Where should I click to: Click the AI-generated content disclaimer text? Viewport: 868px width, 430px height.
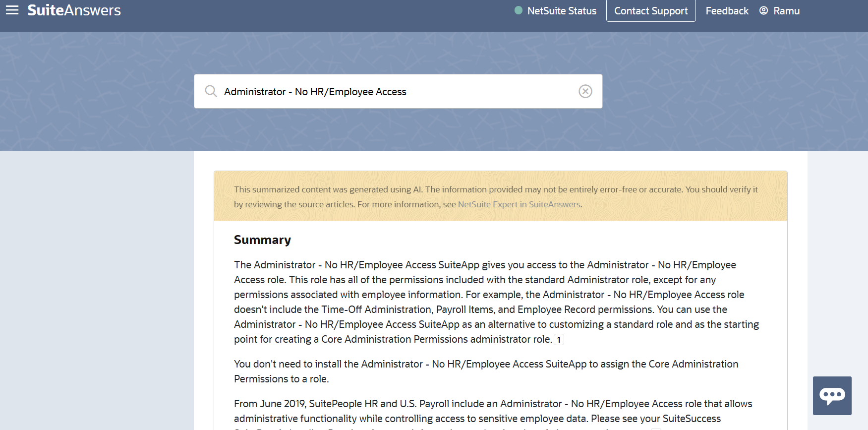pyautogui.click(x=496, y=197)
